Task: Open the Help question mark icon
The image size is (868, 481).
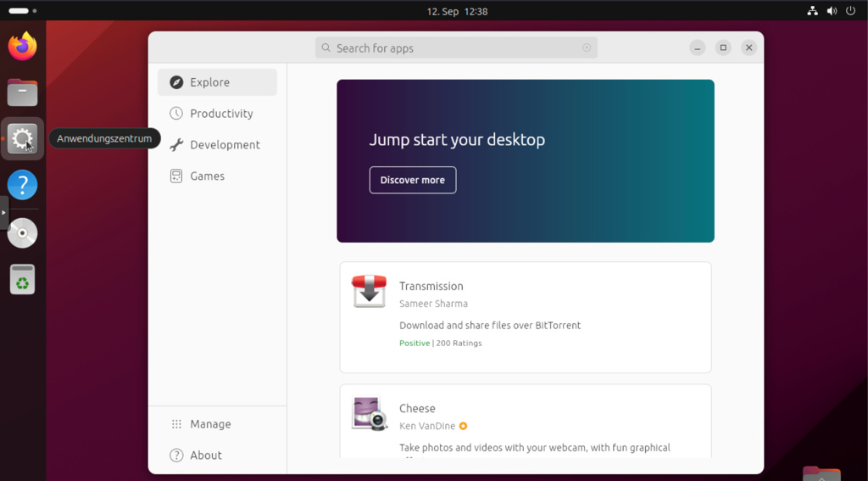Action: [x=22, y=185]
